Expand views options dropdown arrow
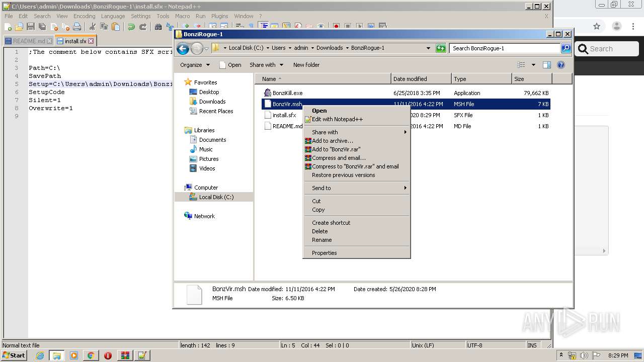Image resolution: width=644 pixels, height=362 pixels. click(533, 65)
